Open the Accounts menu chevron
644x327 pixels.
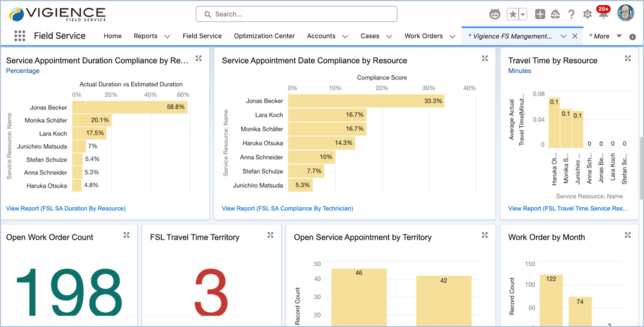345,37
